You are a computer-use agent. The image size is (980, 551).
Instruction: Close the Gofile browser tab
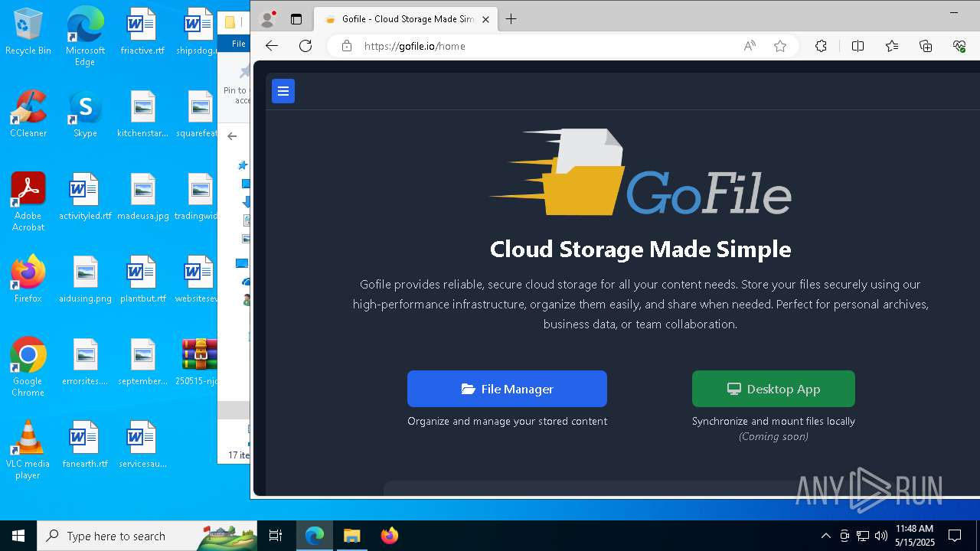click(485, 19)
